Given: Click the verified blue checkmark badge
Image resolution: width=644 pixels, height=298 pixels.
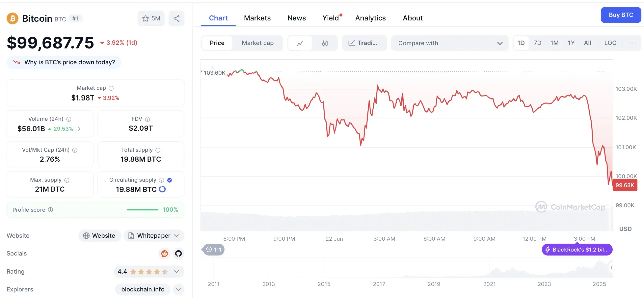Looking at the screenshot, I should pos(170,180).
